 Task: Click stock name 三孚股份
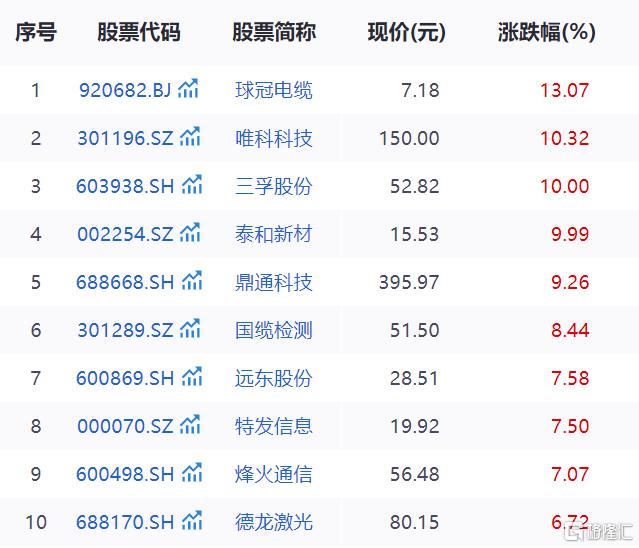pos(274,186)
